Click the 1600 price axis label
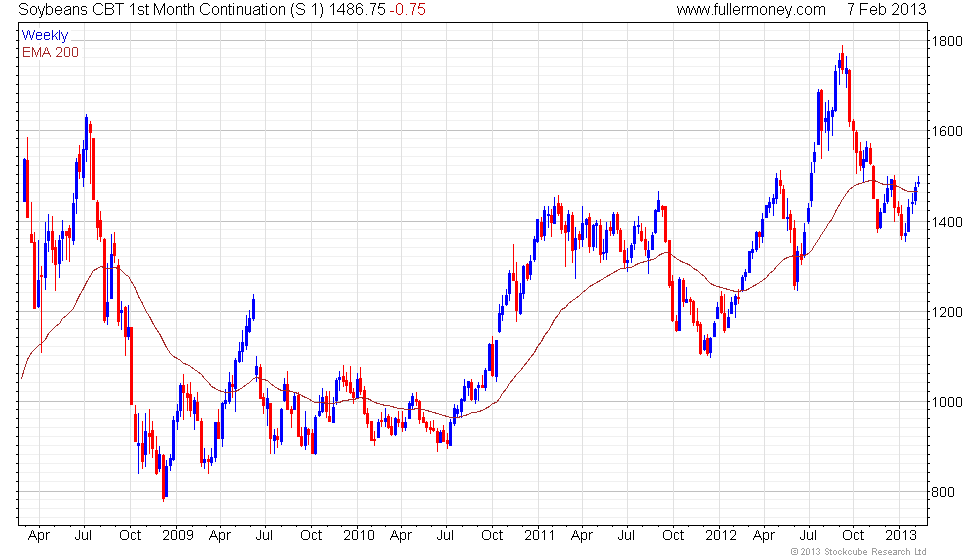980x560 pixels. pyautogui.click(x=947, y=131)
